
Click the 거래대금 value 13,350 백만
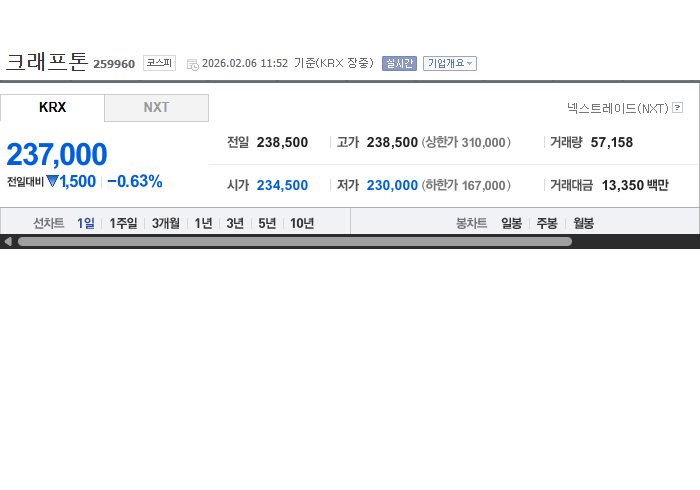pos(635,185)
